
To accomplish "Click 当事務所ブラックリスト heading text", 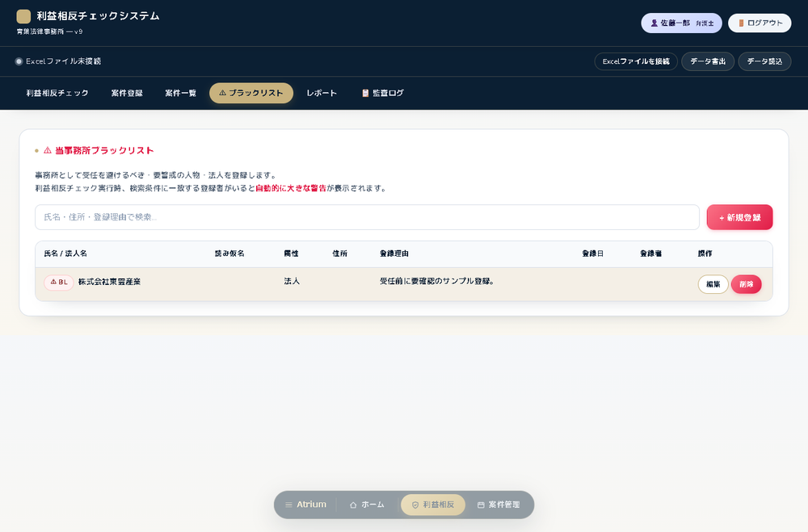I will coord(104,150).
